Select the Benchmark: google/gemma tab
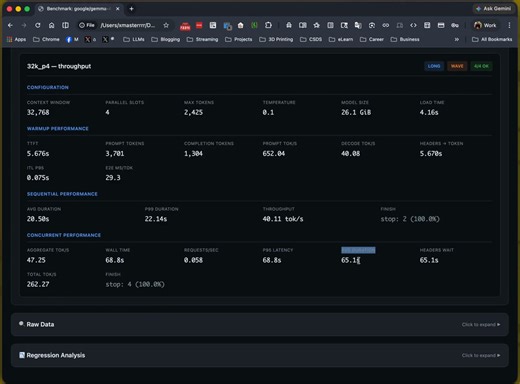Image resolution: width=520 pixels, height=384 pixels. click(x=79, y=9)
